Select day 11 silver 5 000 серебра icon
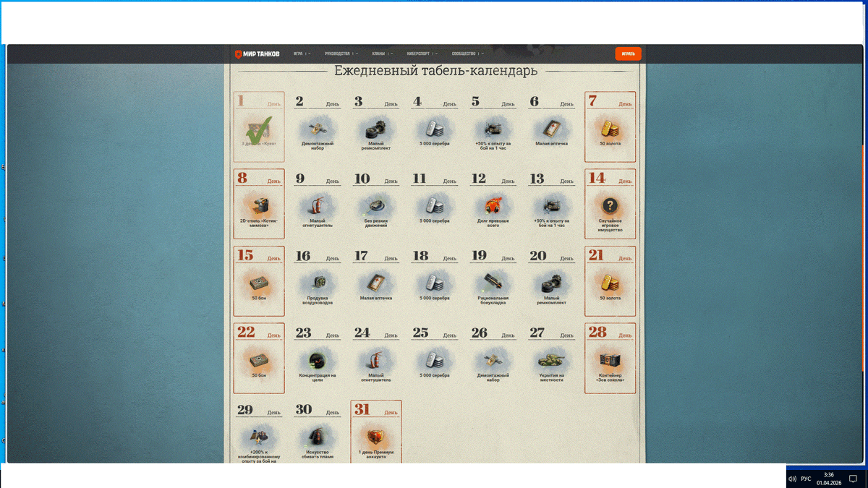The image size is (868, 488). 435,205
